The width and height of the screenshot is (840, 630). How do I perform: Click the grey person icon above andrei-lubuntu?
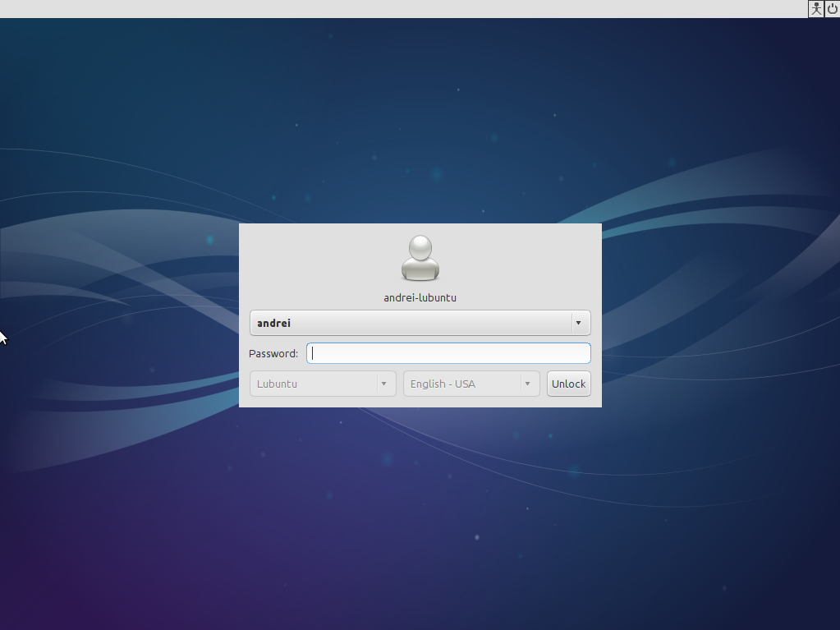[420, 259]
